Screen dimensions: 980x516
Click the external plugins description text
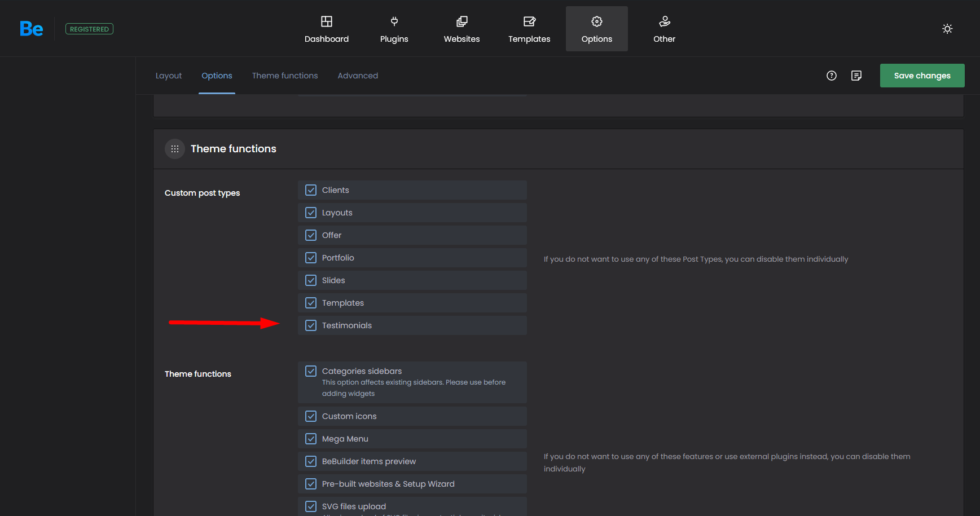(x=727, y=462)
